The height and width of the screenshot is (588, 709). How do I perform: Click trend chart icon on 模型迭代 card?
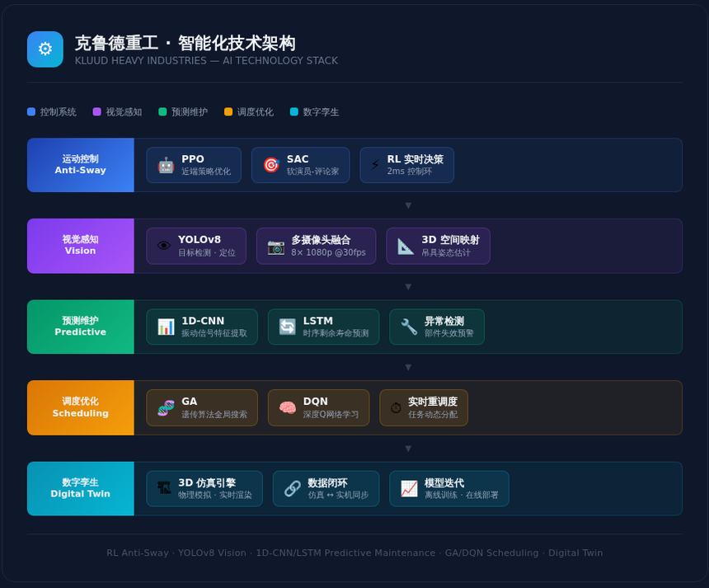coord(409,488)
